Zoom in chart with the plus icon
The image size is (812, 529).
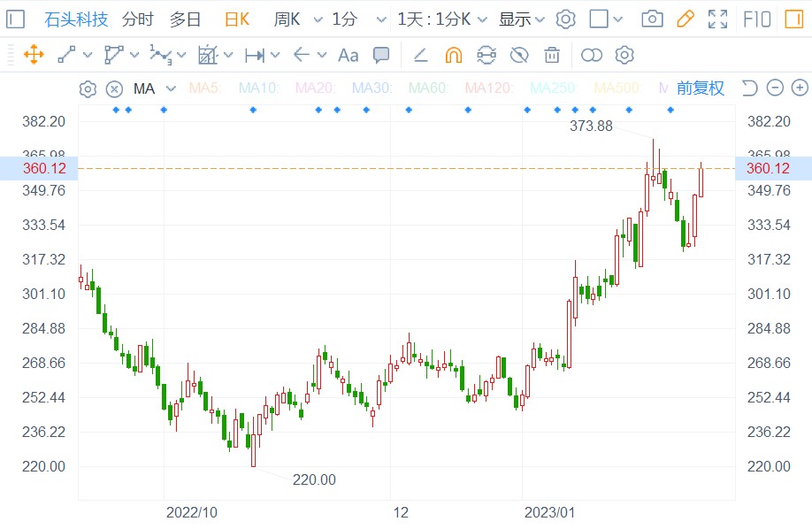click(x=800, y=88)
